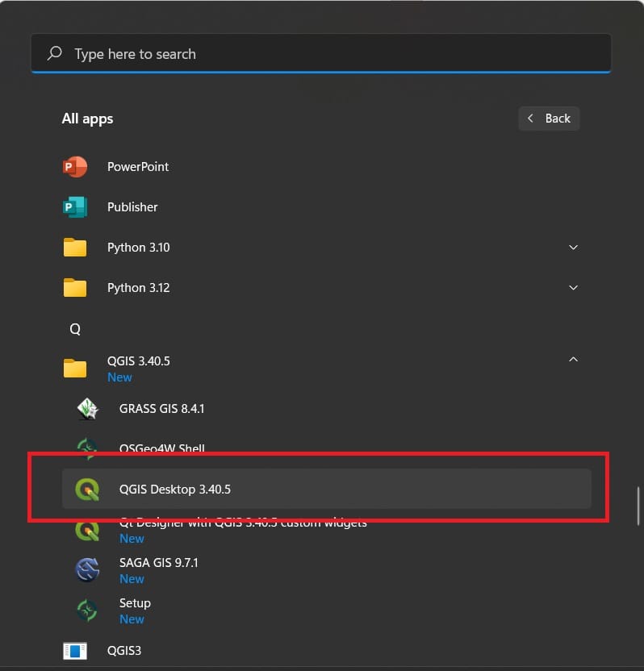Open the PowerPoint app icon
The width and height of the screenshot is (644, 671).
[x=75, y=166]
